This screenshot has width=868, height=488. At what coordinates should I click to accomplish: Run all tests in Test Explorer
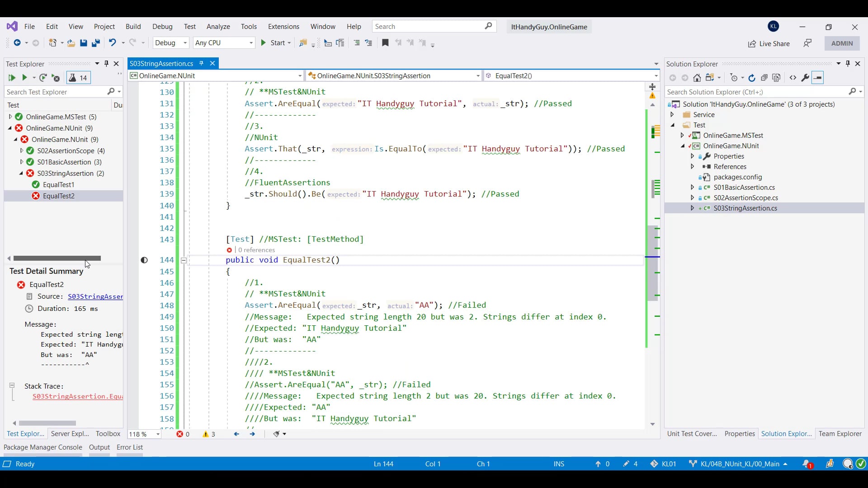12,78
